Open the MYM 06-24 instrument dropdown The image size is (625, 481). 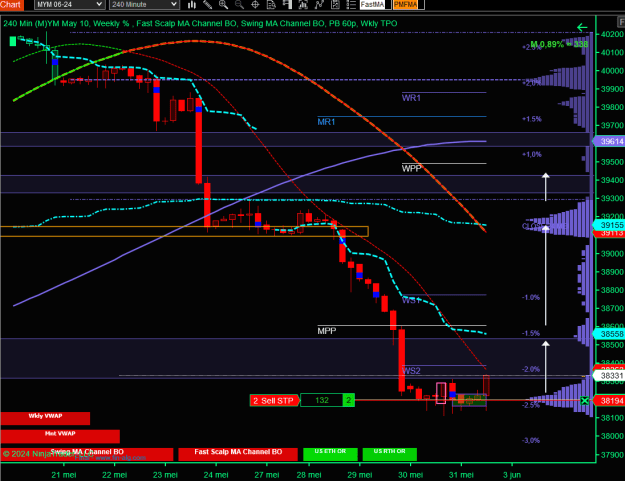click(70, 4)
